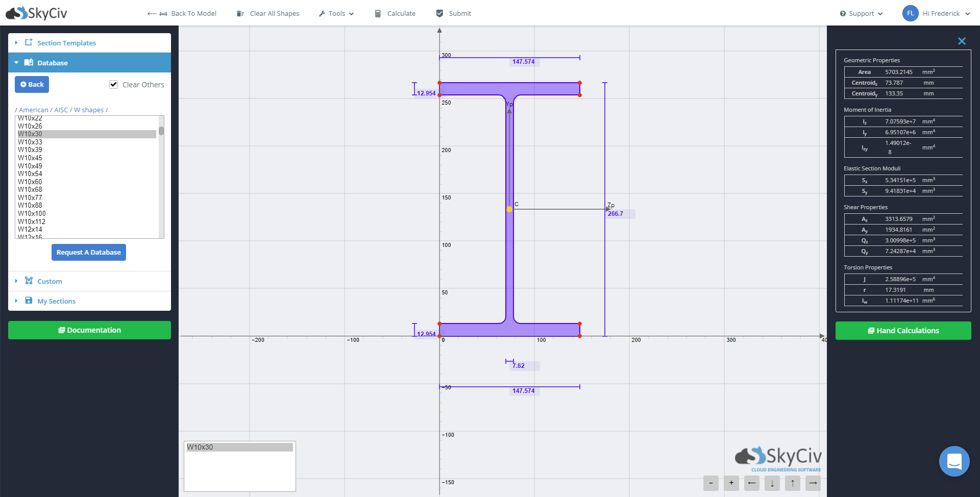Expand the My Sections panel
This screenshot has height=497, width=980.
click(57, 301)
